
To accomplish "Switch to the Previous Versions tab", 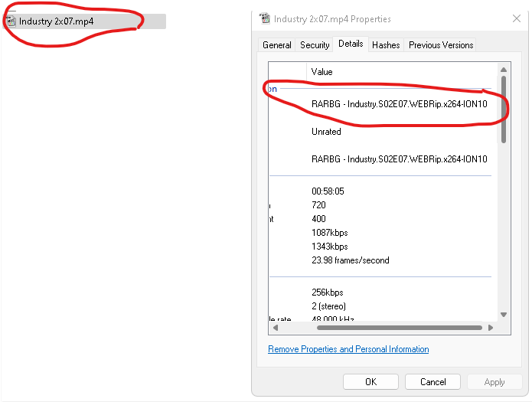I will (440, 45).
